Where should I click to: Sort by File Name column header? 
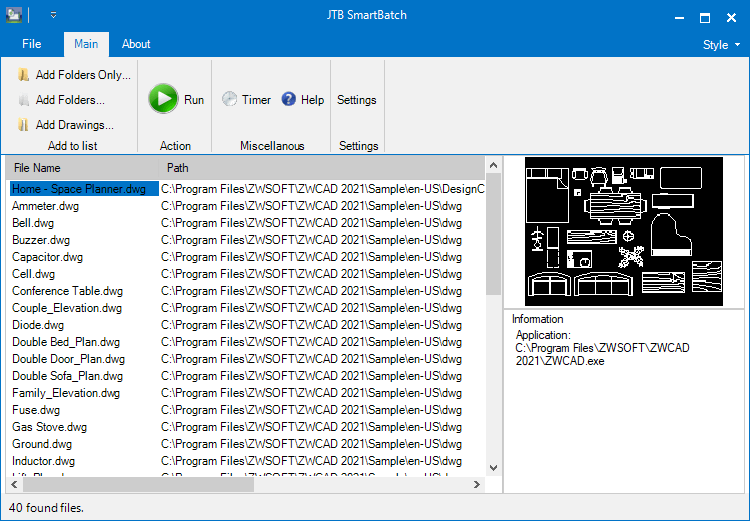[82, 168]
